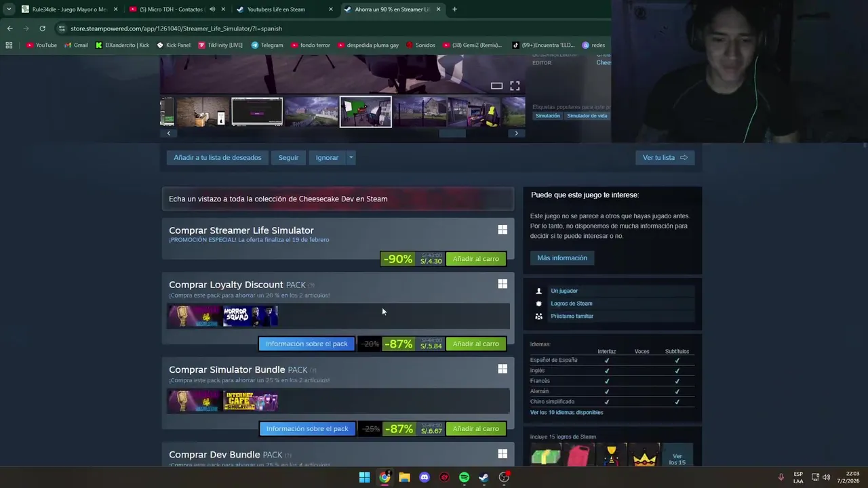Image resolution: width=868 pixels, height=488 pixels.
Task: Mute the Micro TDH tab audio icon
Action: pyautogui.click(x=212, y=9)
